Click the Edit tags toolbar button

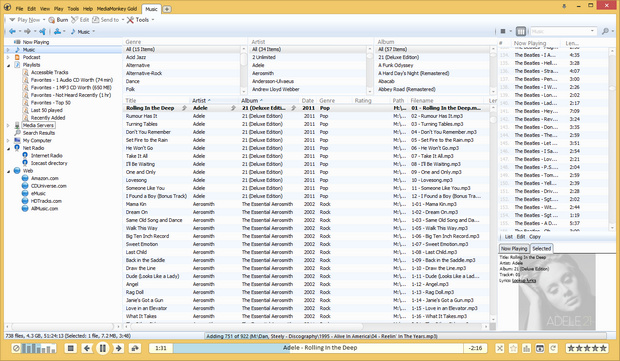(80, 20)
